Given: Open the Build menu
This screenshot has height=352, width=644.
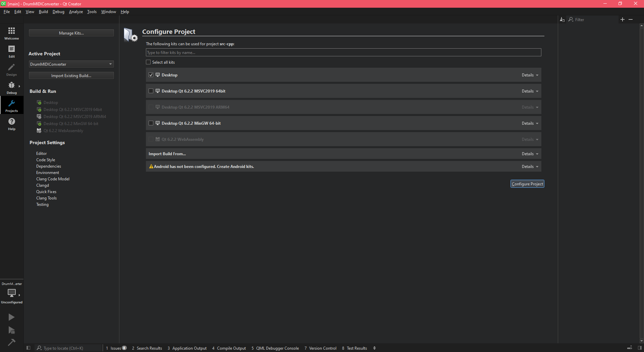Looking at the screenshot, I should [x=43, y=12].
